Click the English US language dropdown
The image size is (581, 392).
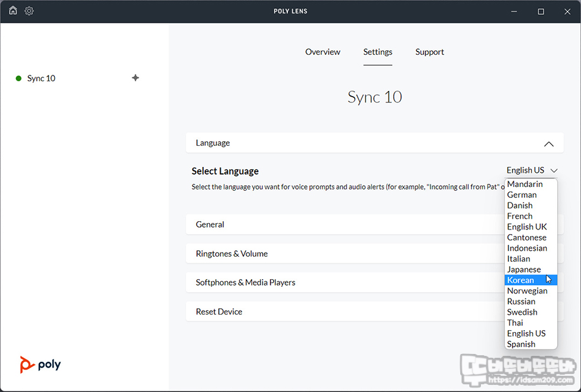pyautogui.click(x=532, y=170)
